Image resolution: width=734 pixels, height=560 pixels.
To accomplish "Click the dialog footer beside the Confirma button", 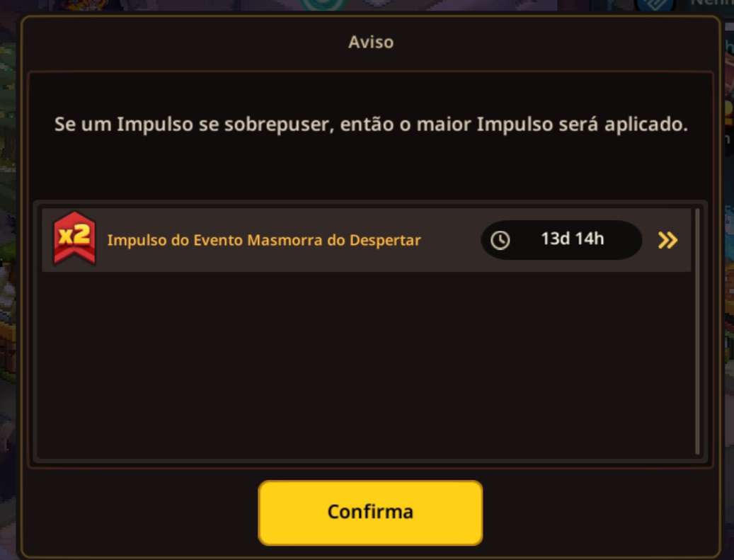I will click(140, 513).
